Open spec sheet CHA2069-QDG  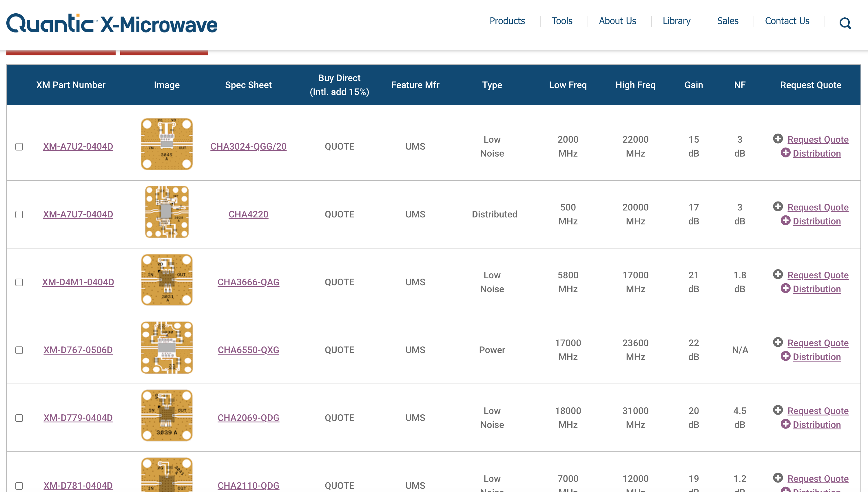click(x=249, y=418)
